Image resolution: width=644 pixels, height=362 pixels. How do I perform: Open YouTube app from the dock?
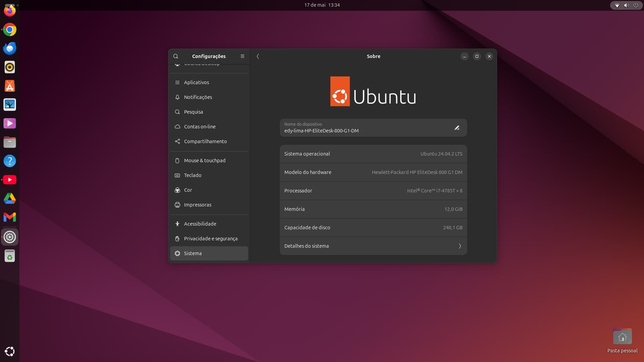click(10, 180)
